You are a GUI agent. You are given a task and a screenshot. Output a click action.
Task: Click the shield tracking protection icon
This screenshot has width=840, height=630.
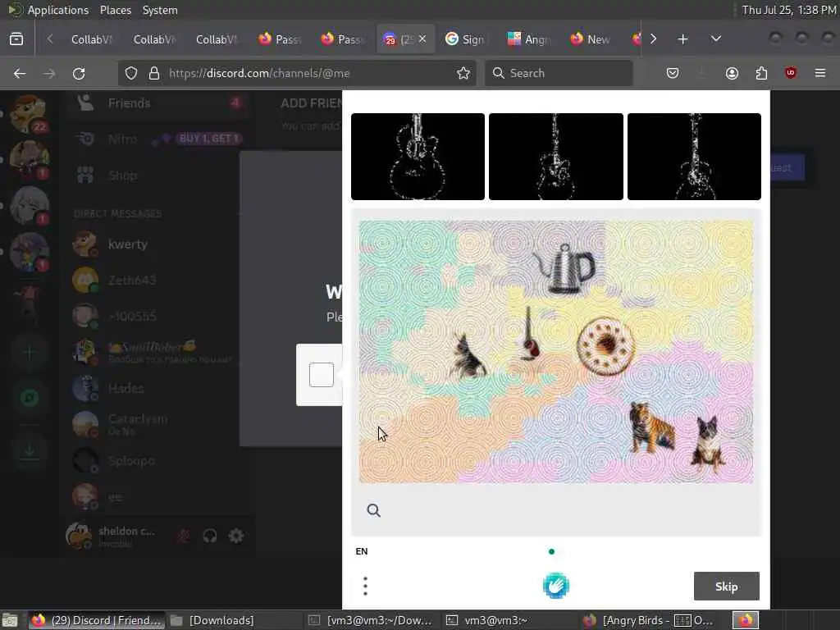(131, 73)
